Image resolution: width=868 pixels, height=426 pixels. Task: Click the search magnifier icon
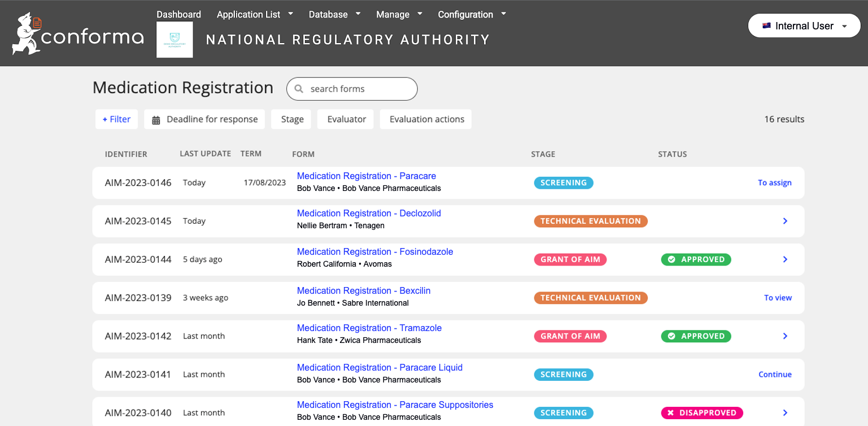(299, 89)
